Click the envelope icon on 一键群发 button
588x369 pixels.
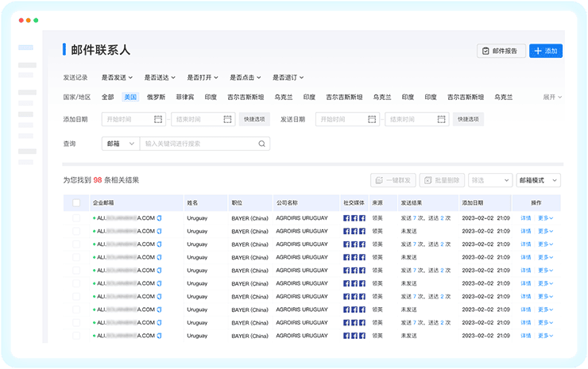379,180
